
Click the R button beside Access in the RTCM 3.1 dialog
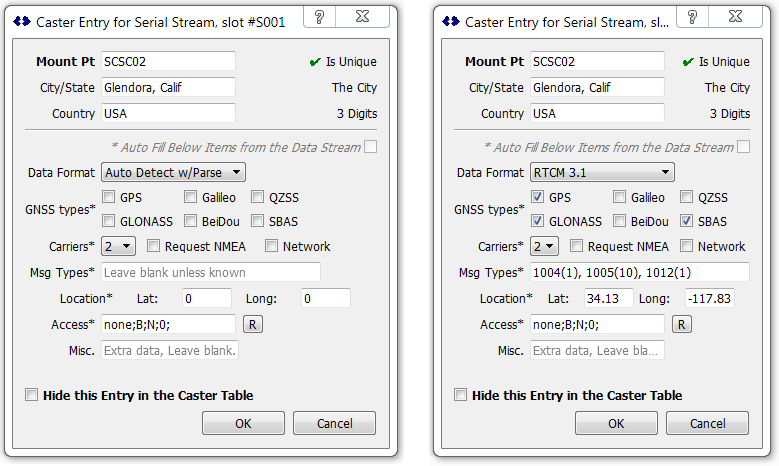tap(682, 324)
